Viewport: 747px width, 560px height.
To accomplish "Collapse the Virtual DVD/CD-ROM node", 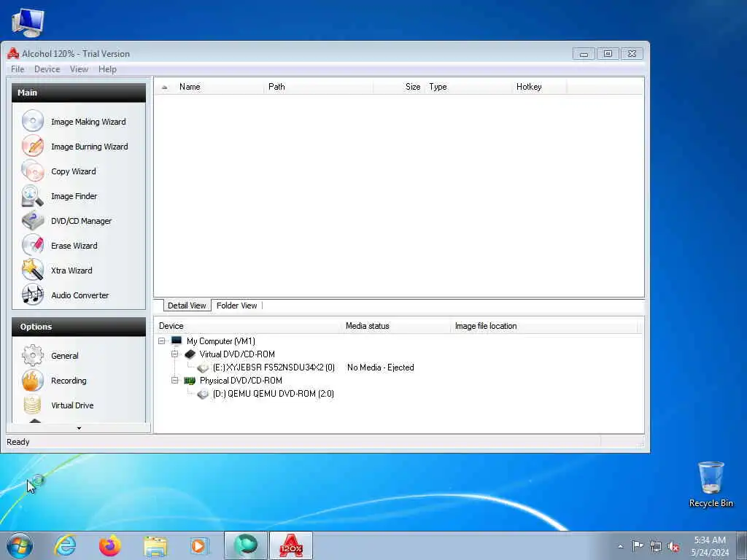I will coord(175,354).
